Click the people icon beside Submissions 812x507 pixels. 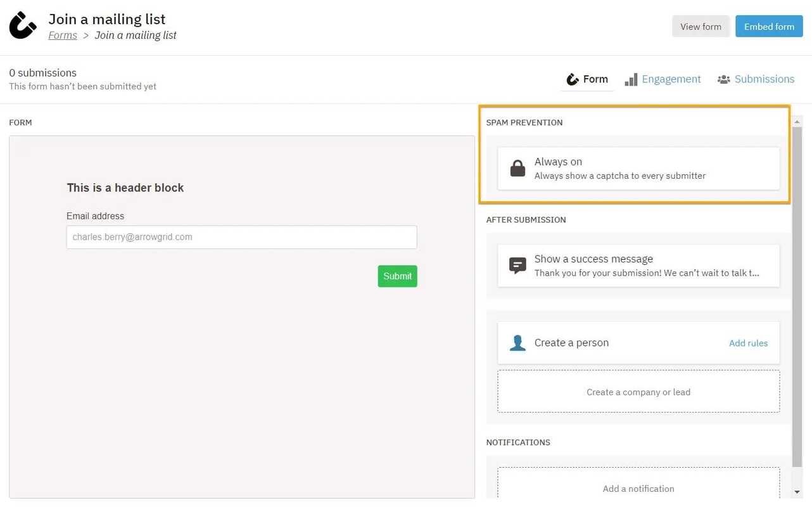tap(723, 79)
